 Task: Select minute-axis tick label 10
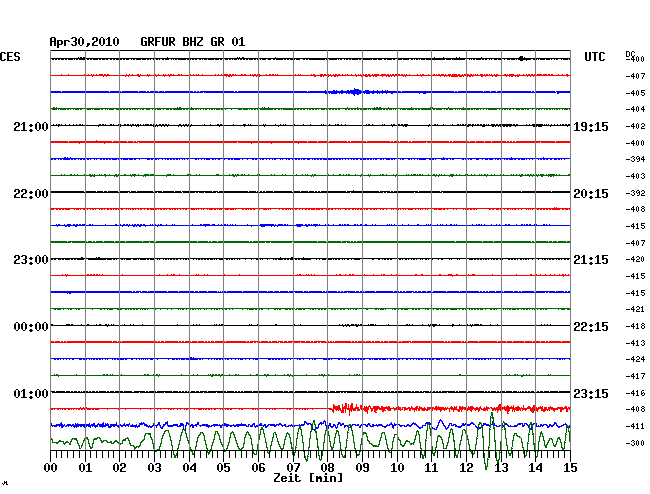coord(397,467)
